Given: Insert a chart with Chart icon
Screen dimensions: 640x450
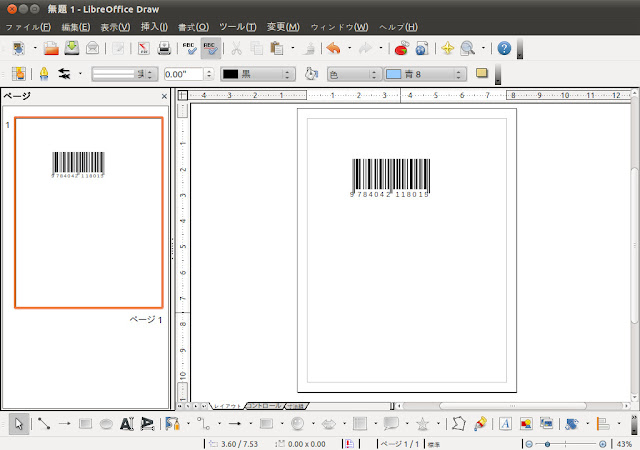Looking at the screenshot, I should (402, 48).
